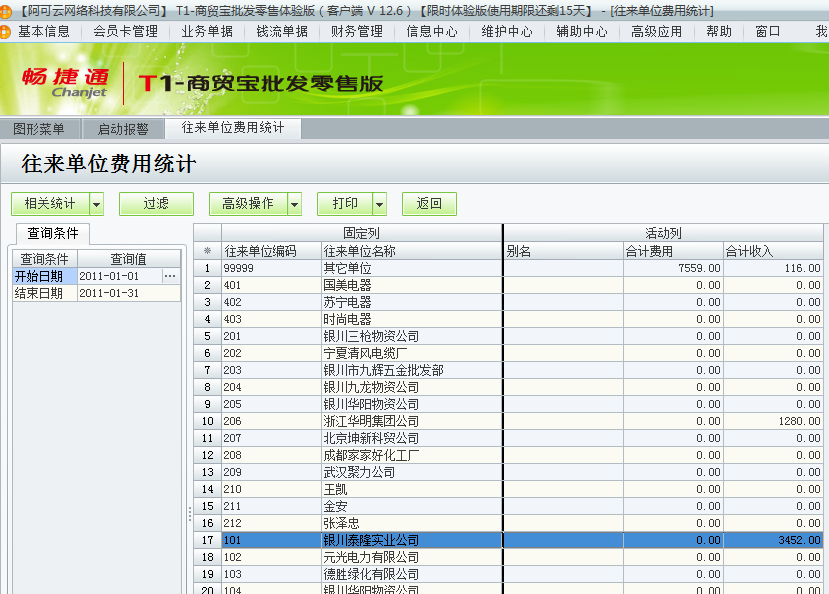This screenshot has width=829, height=594.
Task: Open the 维护中心 menu
Action: (x=507, y=32)
